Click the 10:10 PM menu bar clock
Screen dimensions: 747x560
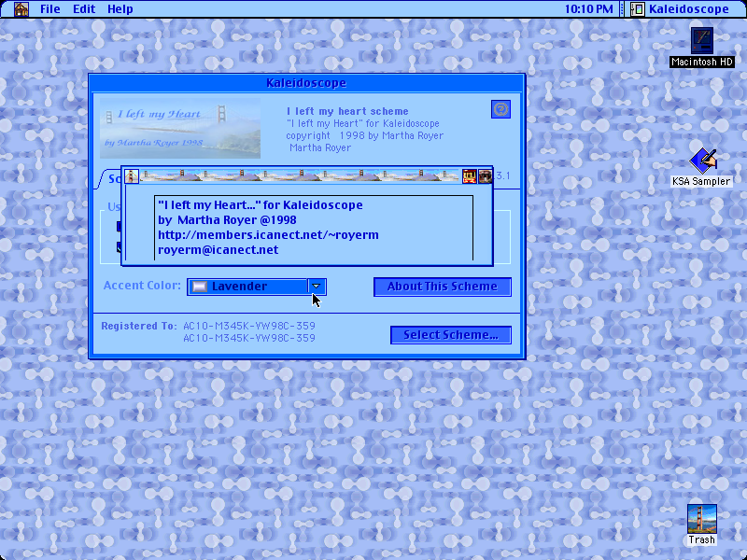pos(589,9)
